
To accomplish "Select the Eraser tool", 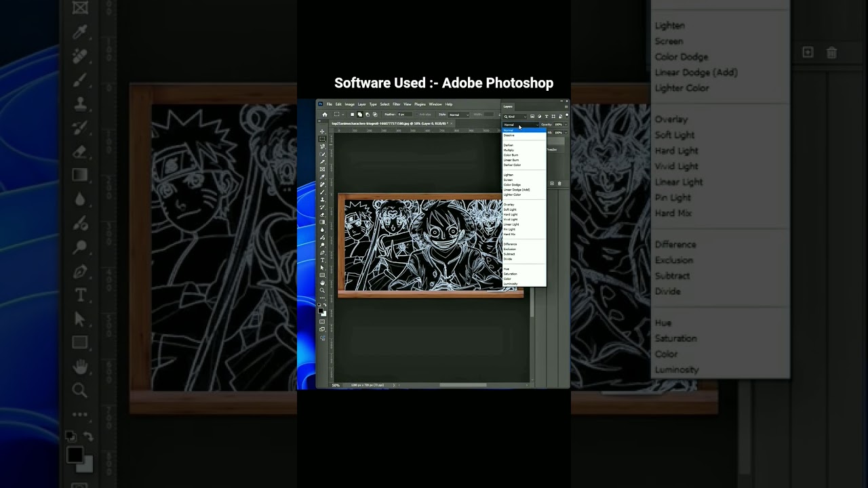I will tap(322, 214).
